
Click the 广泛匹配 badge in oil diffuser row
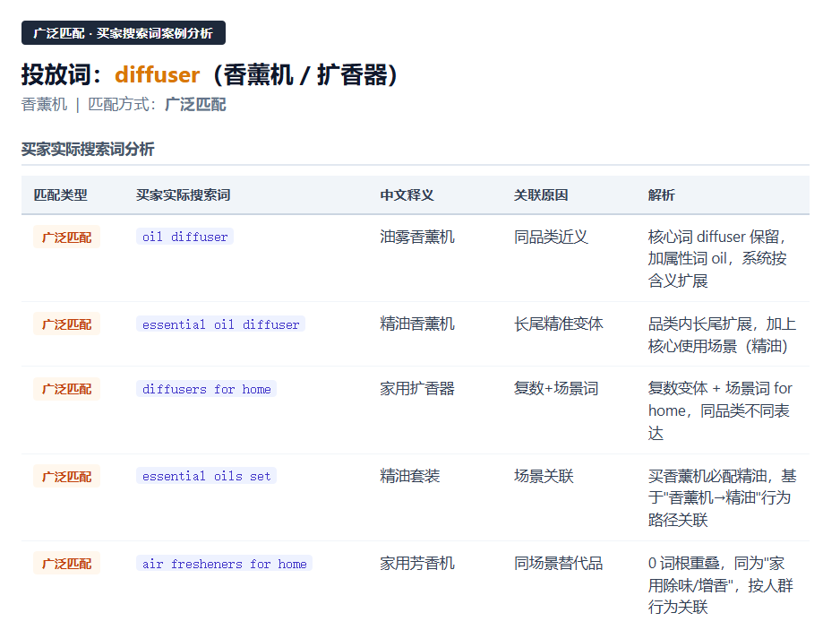(x=67, y=237)
